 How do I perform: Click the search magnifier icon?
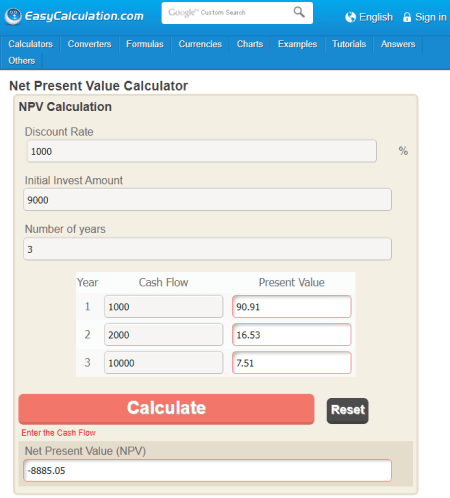(x=299, y=12)
